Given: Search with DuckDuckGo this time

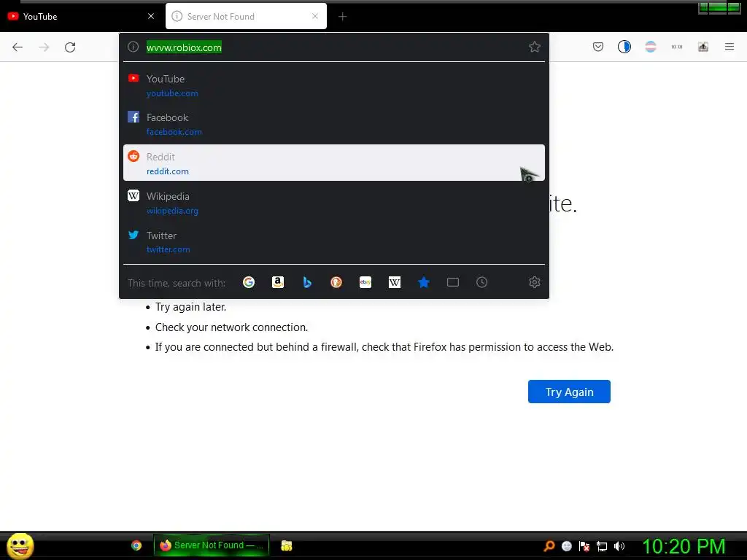Looking at the screenshot, I should (x=336, y=282).
